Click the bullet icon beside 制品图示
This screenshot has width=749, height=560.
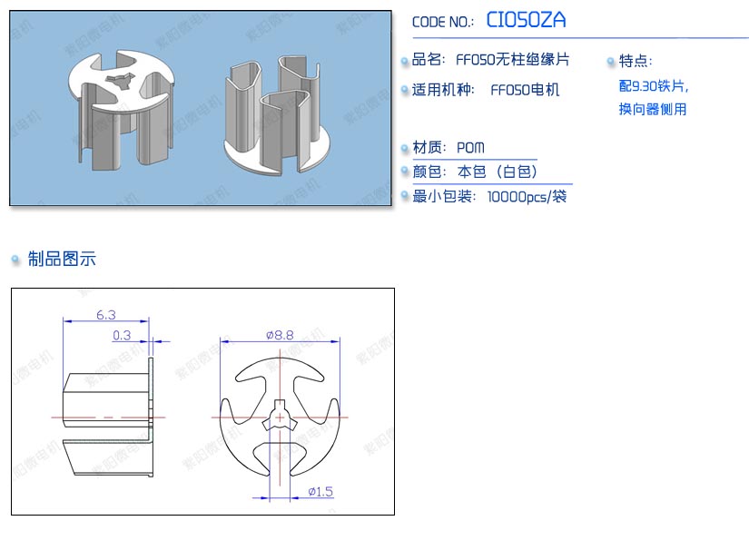click(x=15, y=260)
